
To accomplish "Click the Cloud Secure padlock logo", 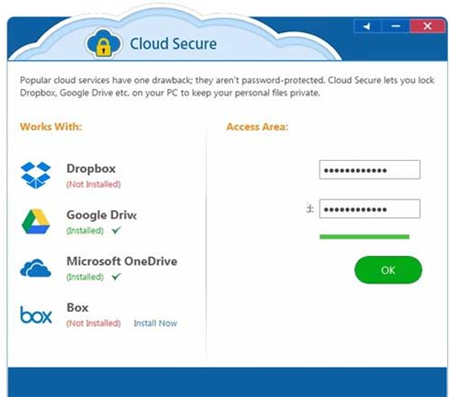I will click(x=103, y=43).
